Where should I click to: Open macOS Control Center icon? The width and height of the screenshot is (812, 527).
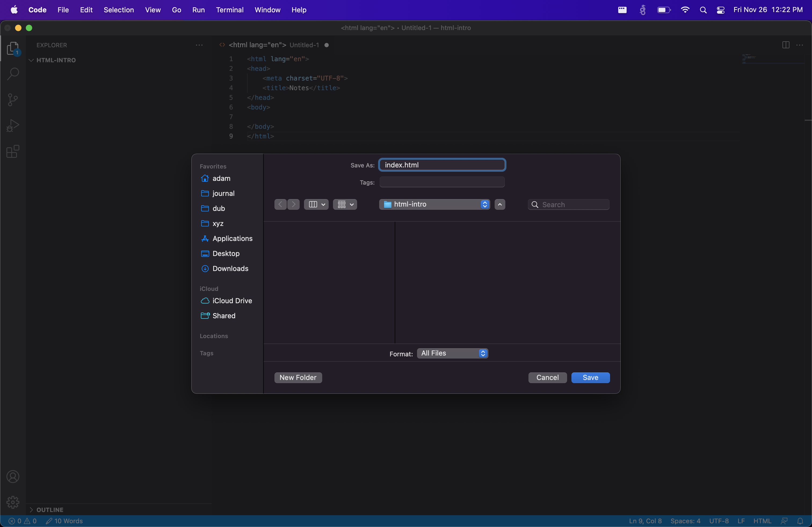pyautogui.click(x=720, y=10)
